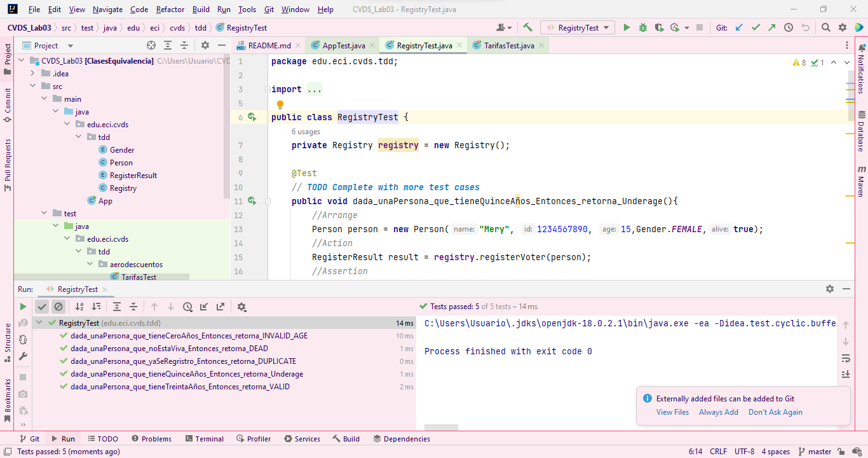Toggle soft-wrap in console output

click(846, 358)
